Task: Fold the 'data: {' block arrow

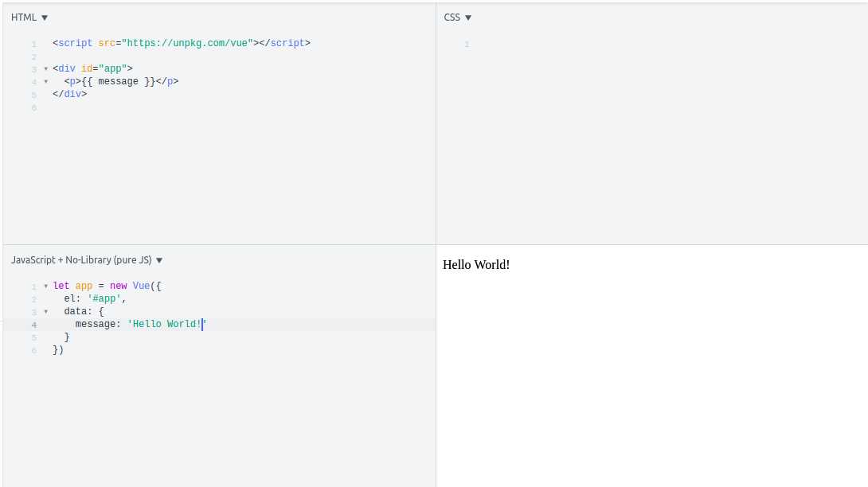Action: tap(45, 312)
